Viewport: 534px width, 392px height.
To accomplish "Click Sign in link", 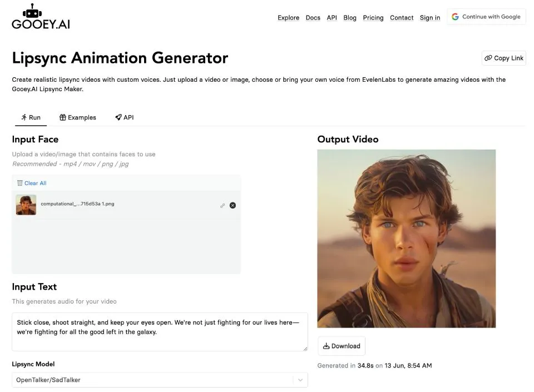I will (x=429, y=18).
